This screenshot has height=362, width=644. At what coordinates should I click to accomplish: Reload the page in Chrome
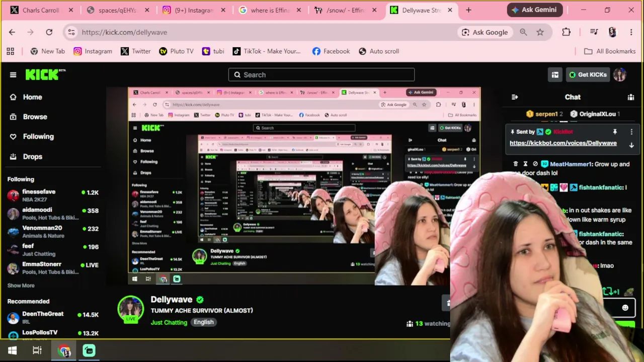(x=49, y=32)
